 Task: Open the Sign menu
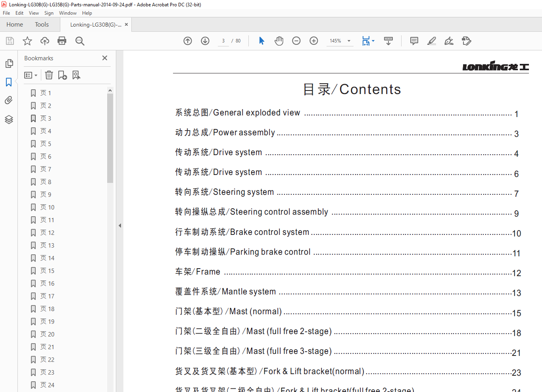tap(49, 13)
